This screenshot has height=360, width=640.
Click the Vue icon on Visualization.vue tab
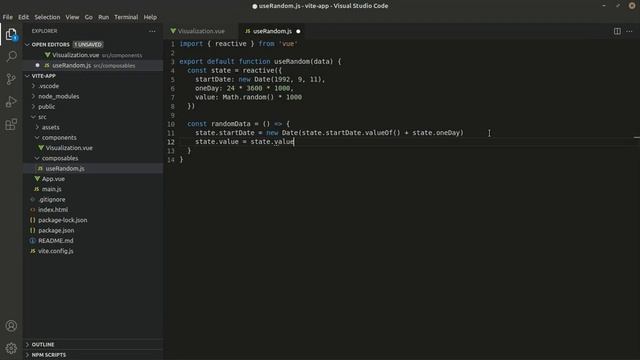click(x=173, y=31)
